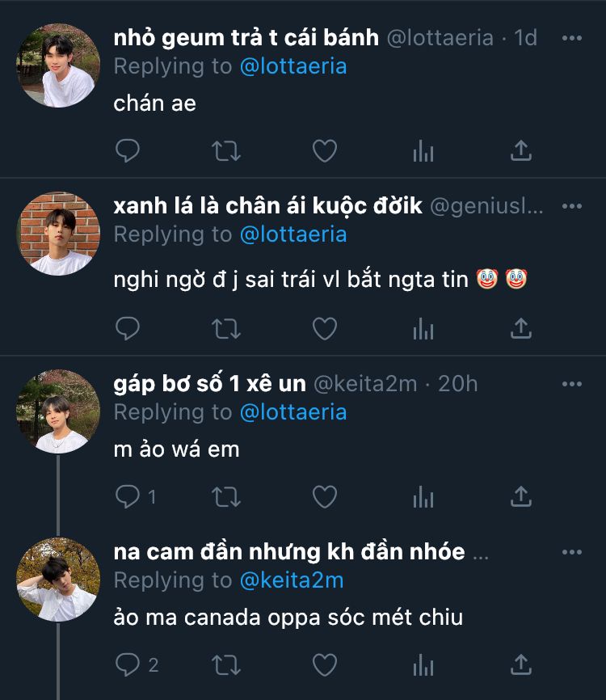Share the "chán ae" tweet
Screen dimensions: 606x700
(521, 150)
